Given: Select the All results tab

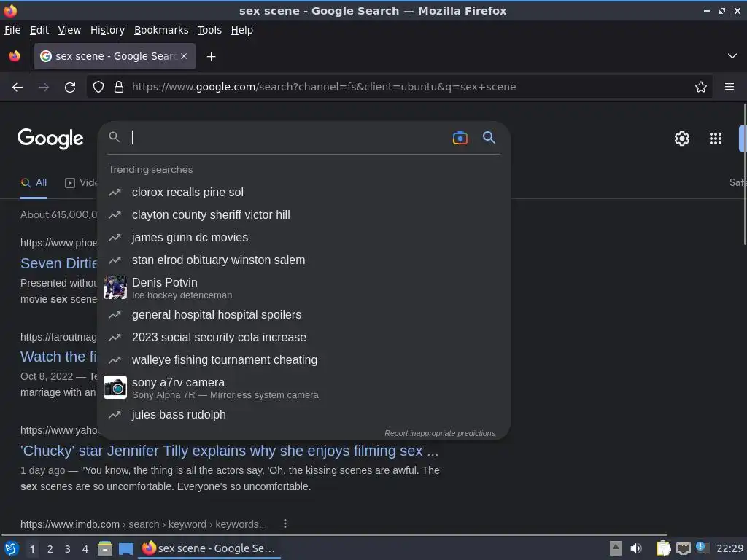Looking at the screenshot, I should click(34, 183).
